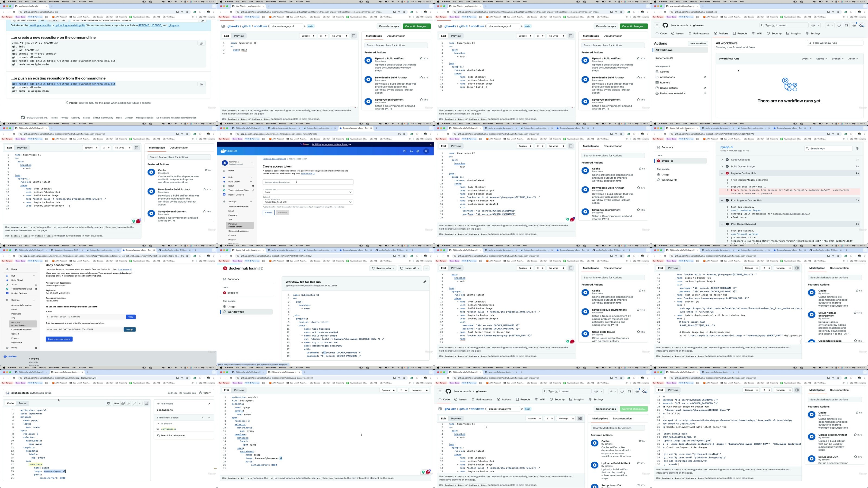Click the Docker help question-mark icon
Screen dimensions: 868x488
tap(405, 151)
